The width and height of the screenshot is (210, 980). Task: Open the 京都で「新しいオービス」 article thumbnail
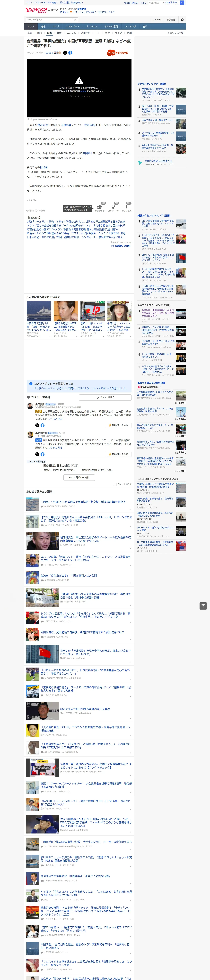(93, 311)
